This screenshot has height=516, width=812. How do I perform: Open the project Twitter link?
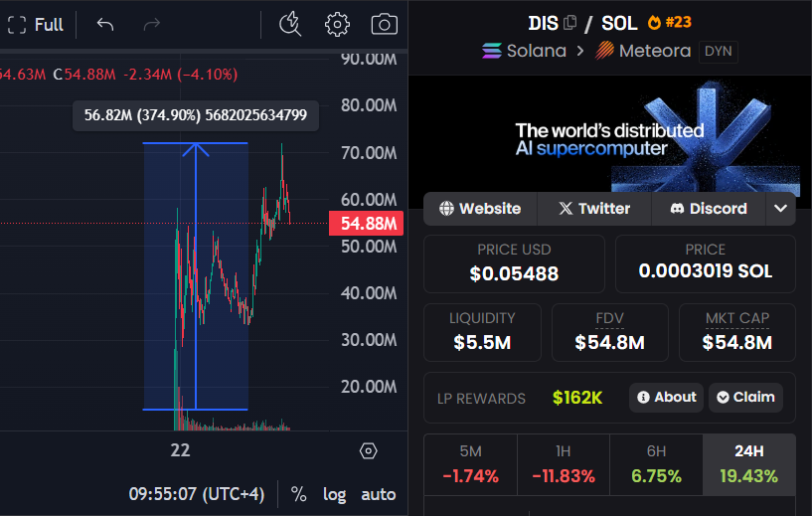pyautogui.click(x=594, y=208)
